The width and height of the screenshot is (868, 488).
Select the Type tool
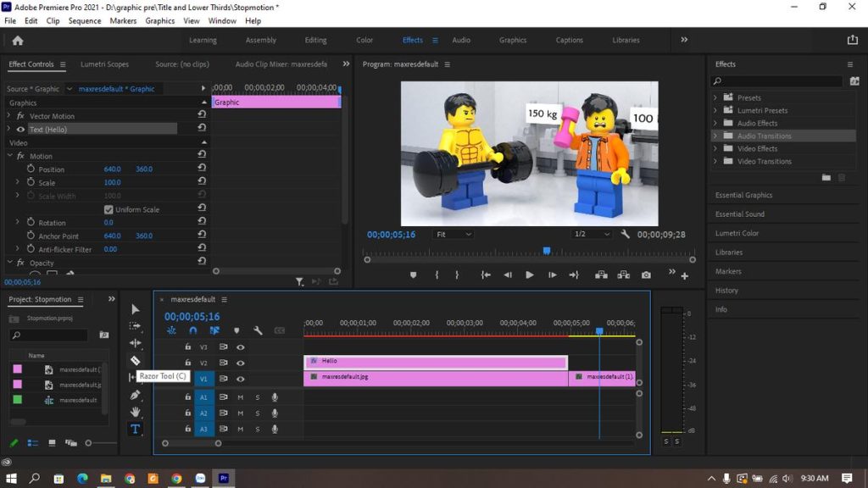click(x=135, y=428)
